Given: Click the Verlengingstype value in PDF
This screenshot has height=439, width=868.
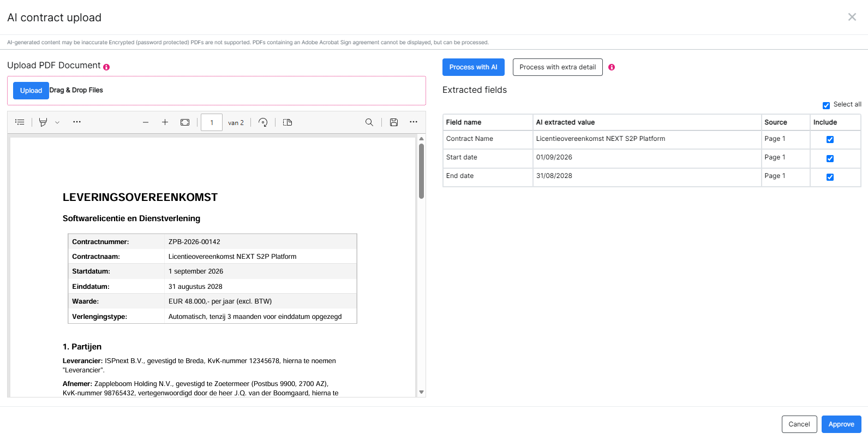Looking at the screenshot, I should (x=255, y=317).
